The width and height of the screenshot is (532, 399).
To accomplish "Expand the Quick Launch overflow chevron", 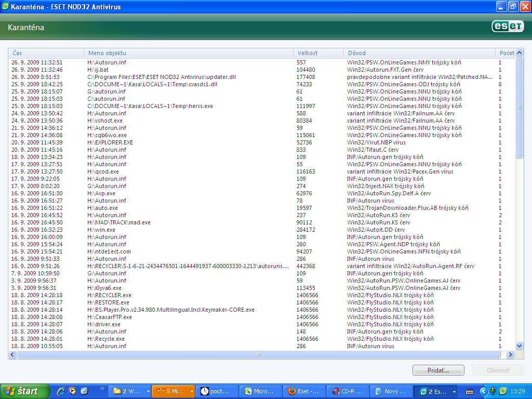I will 102,389.
